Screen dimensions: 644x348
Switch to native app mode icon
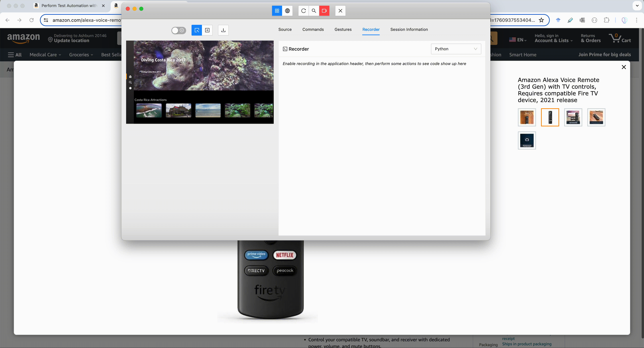point(277,11)
